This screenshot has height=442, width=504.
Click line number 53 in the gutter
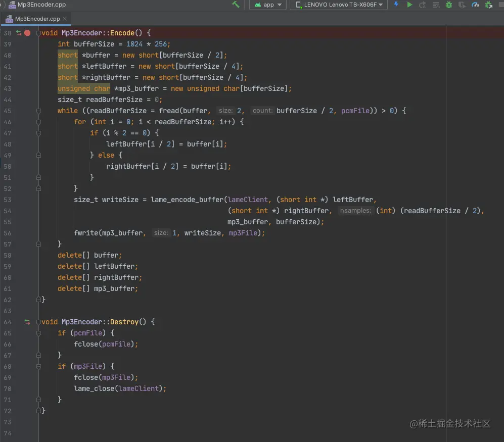pos(8,200)
